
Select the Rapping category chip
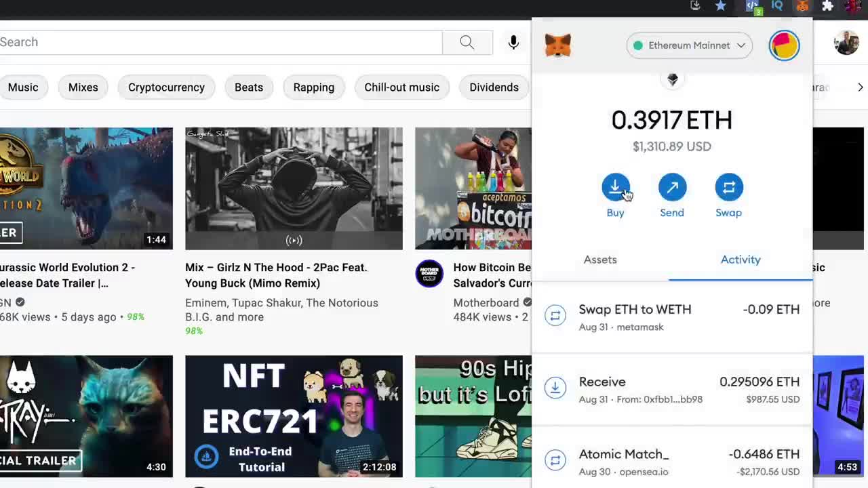coord(314,87)
